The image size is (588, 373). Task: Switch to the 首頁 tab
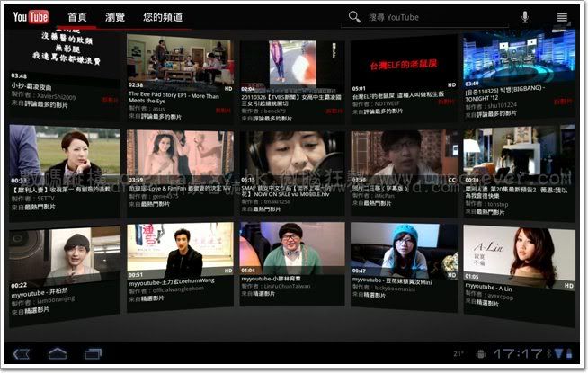click(x=77, y=17)
